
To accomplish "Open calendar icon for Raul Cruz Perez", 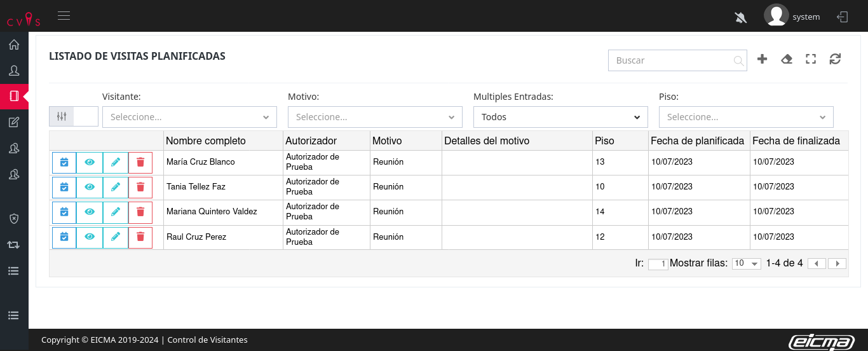I will 64,237.
